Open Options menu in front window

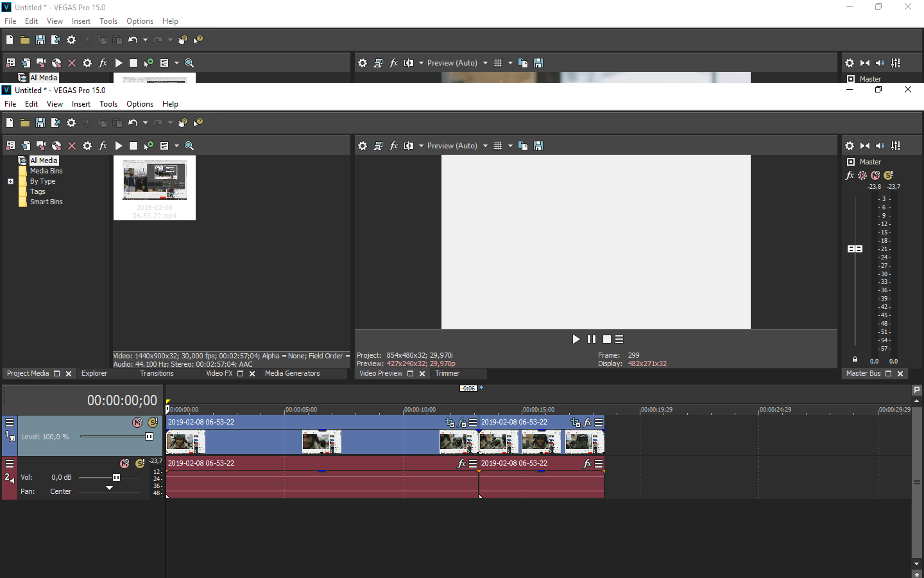coord(140,104)
